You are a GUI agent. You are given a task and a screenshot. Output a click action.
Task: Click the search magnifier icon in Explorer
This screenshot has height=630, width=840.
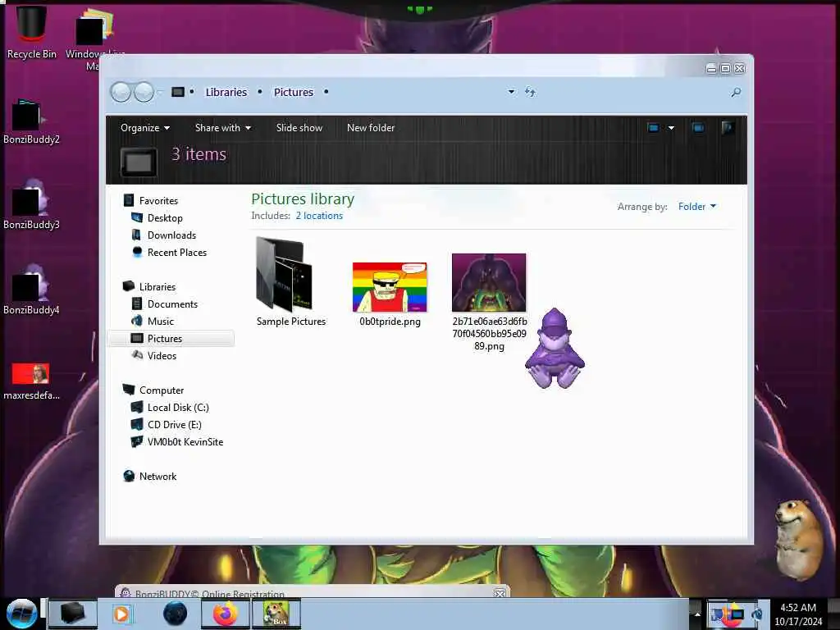tap(736, 92)
